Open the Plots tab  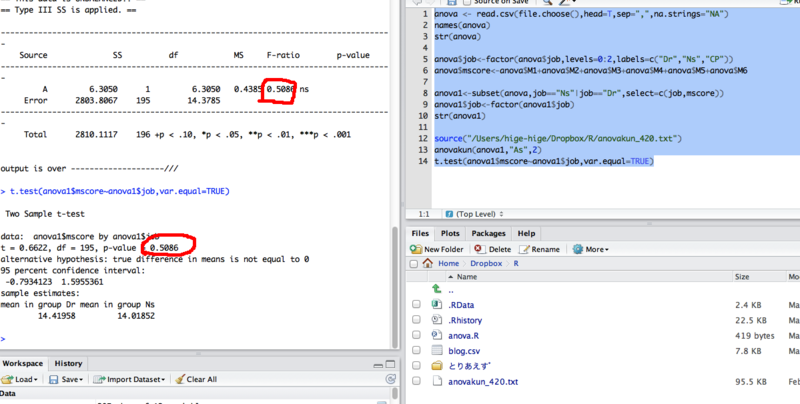pyautogui.click(x=451, y=234)
